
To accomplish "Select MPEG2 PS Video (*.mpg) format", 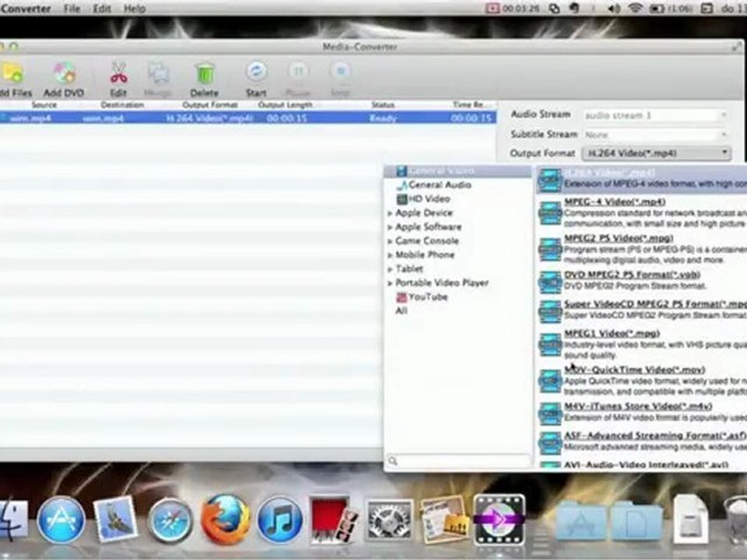I will click(642, 249).
